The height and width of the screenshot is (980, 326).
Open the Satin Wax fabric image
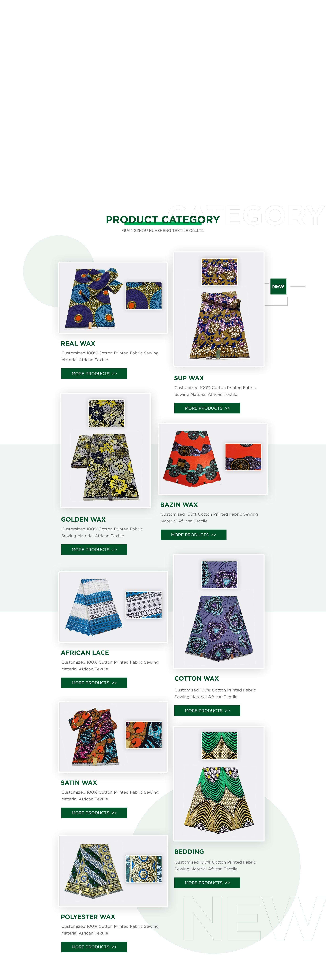pyautogui.click(x=113, y=737)
